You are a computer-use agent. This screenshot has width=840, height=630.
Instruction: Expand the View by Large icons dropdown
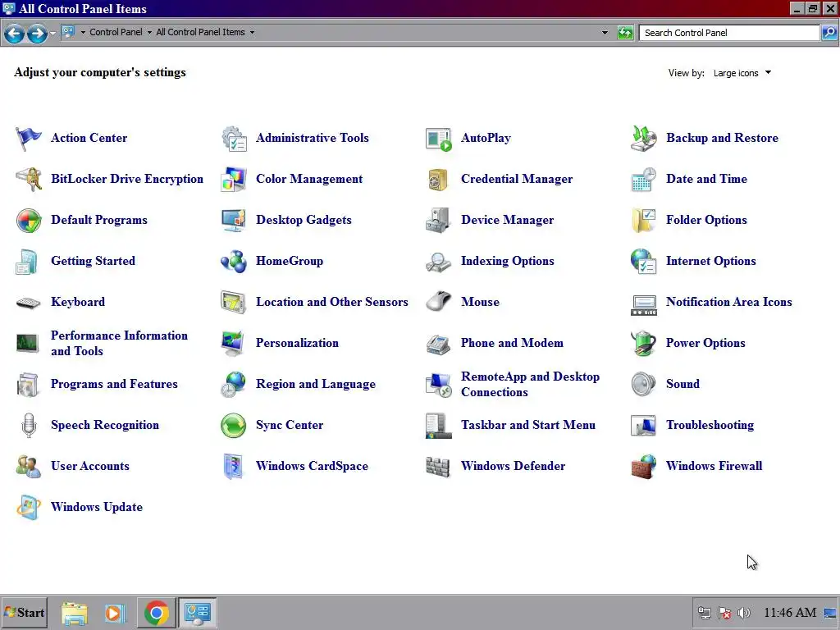click(742, 73)
